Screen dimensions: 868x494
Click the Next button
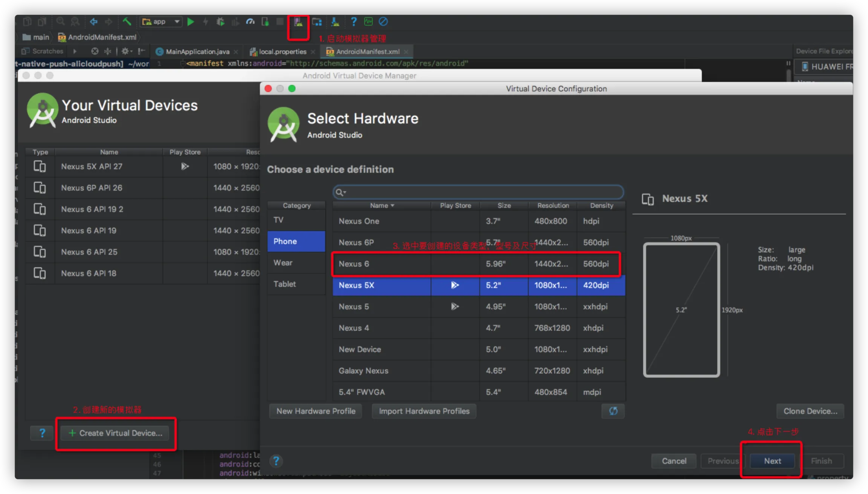772,461
